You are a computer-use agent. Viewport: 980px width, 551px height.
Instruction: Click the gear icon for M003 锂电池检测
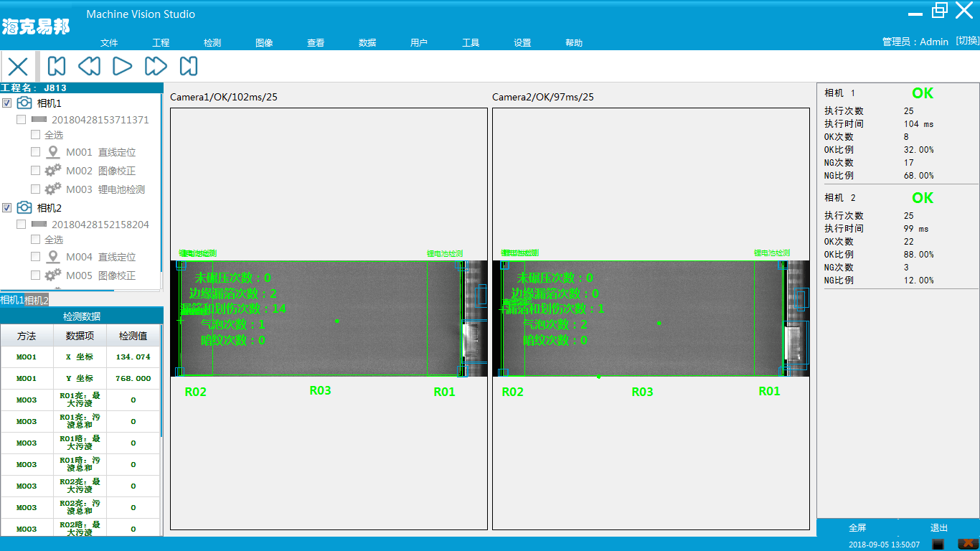(x=52, y=189)
